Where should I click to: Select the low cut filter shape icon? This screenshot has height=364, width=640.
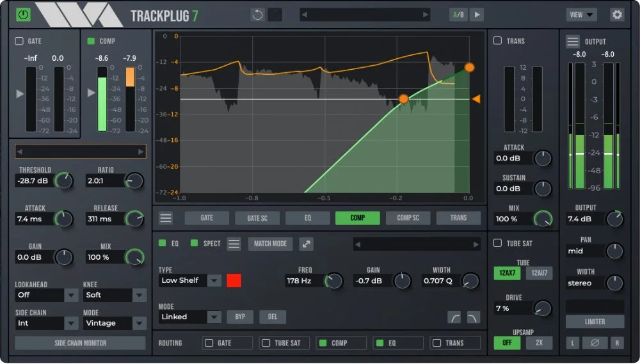pos(454,317)
